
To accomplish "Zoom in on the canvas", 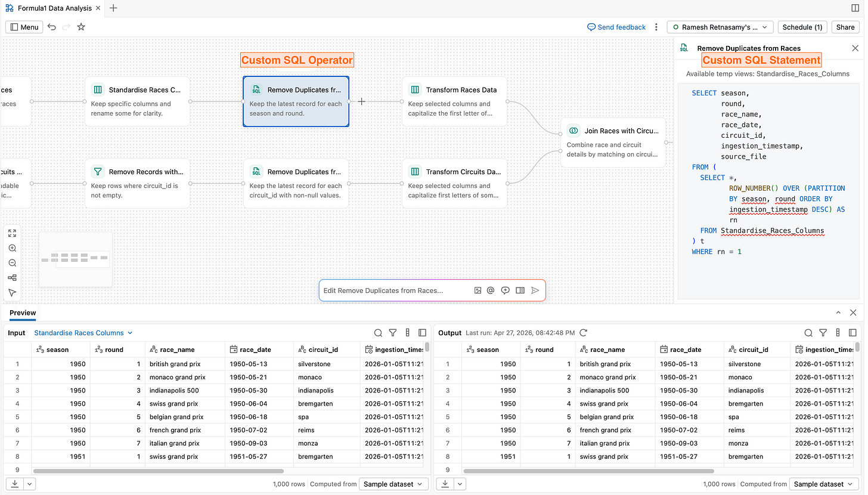I will pos(12,248).
